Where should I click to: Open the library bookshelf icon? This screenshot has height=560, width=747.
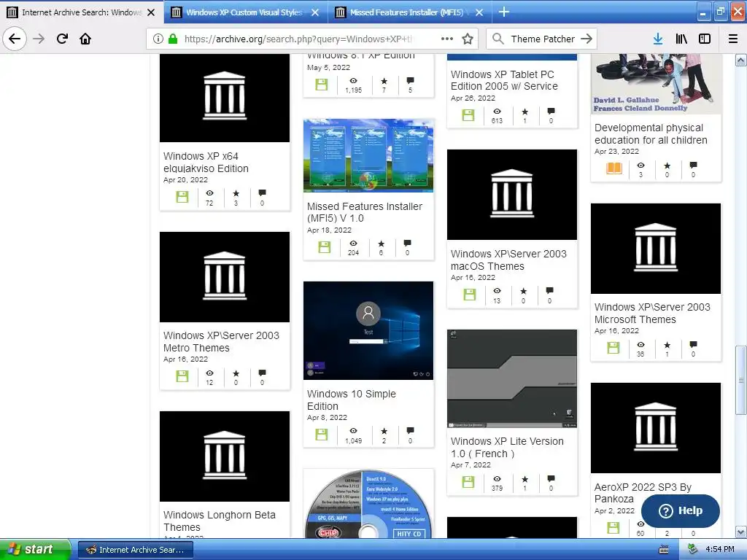(x=681, y=39)
